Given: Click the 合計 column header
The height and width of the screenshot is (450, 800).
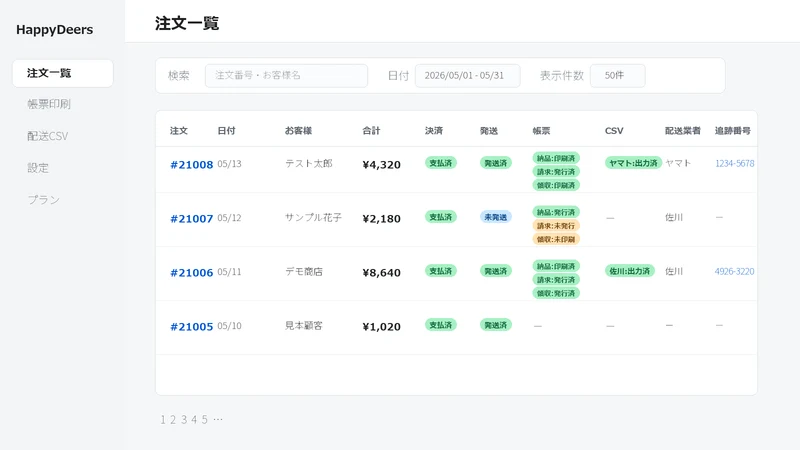Looking at the screenshot, I should [371, 131].
